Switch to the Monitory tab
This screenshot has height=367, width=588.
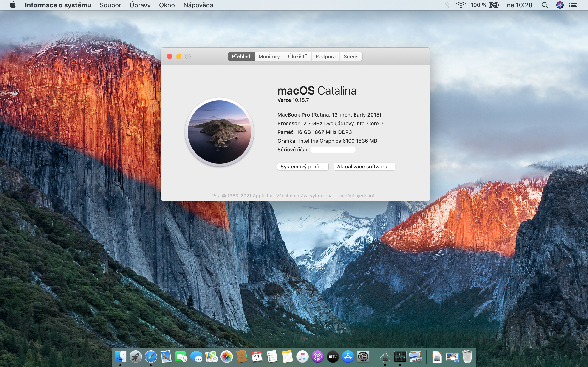[x=269, y=56]
